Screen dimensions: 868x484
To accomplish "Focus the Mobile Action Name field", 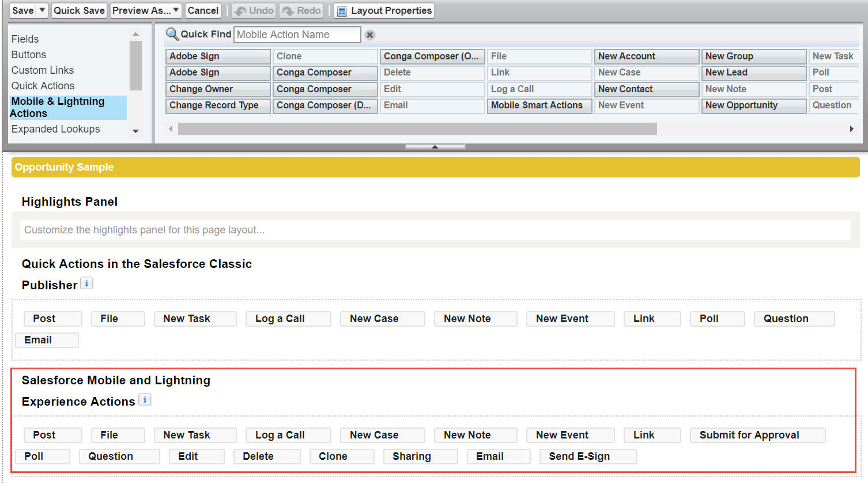I will [x=297, y=35].
